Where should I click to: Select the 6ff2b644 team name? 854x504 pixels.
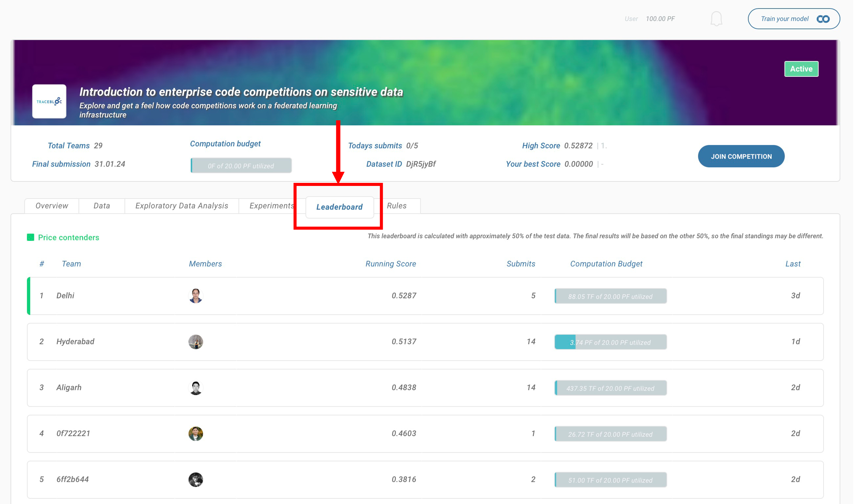coord(73,479)
